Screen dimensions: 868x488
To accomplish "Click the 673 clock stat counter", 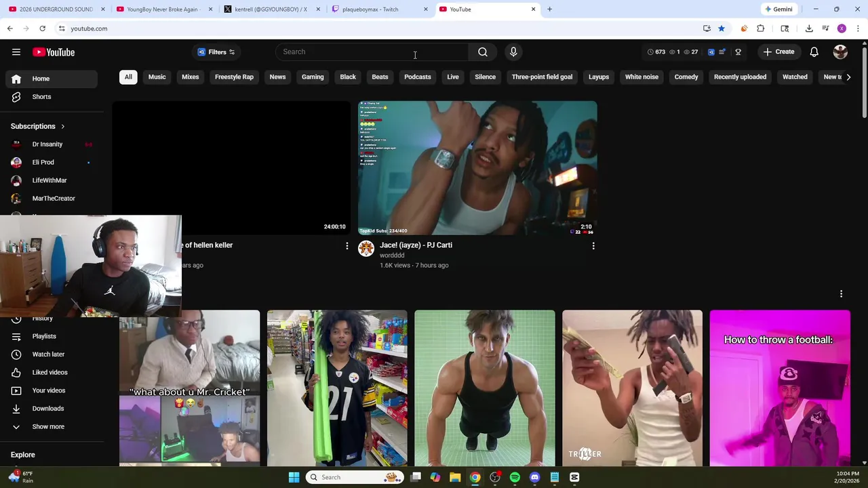I will (656, 52).
